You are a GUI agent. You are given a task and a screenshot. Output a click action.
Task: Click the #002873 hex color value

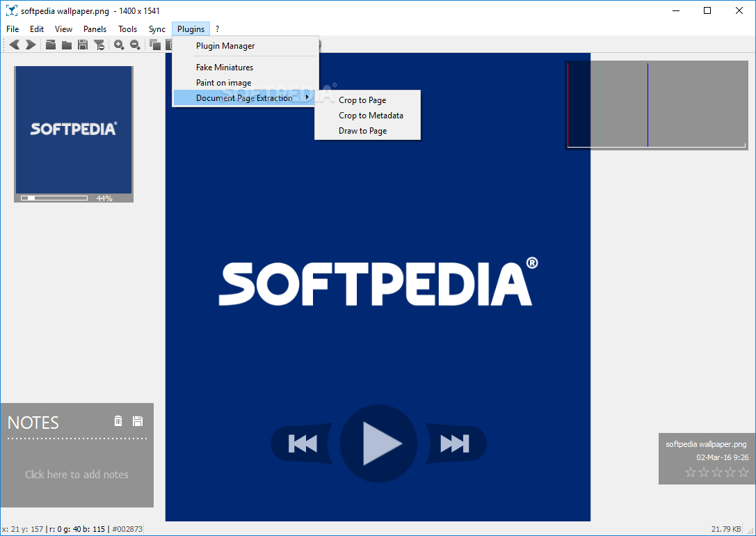[x=127, y=529]
